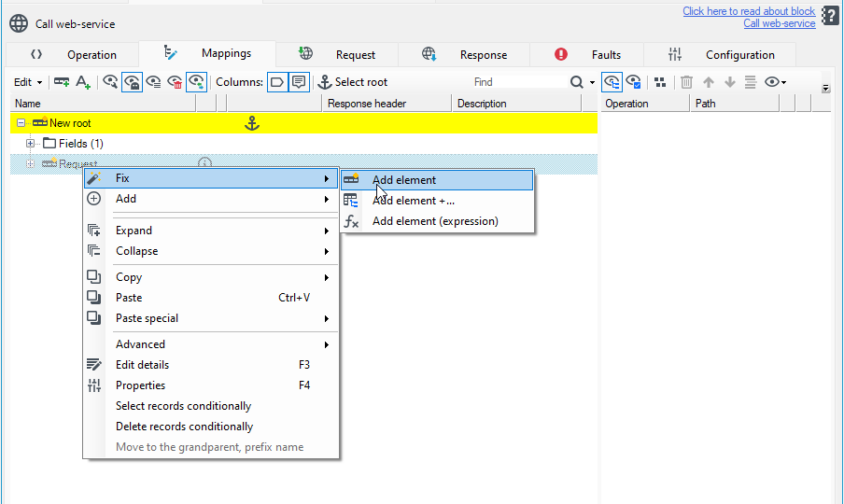Click the Path column header

click(735, 104)
